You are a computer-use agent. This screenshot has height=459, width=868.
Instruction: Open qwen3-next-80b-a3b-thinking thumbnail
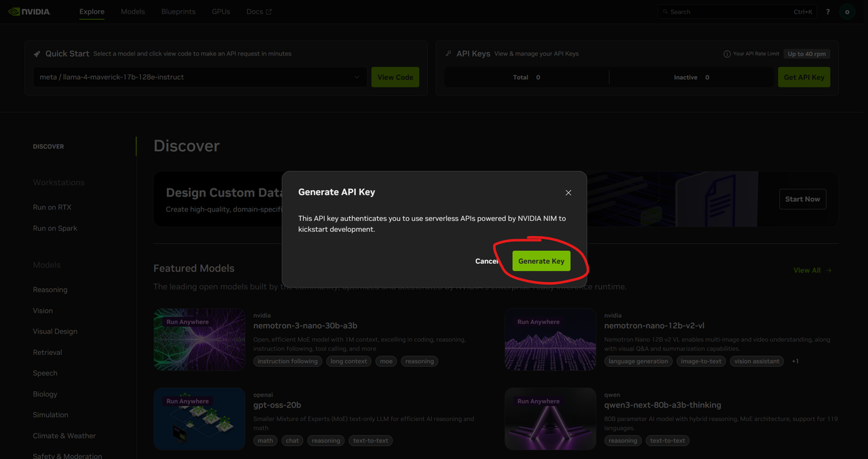click(x=551, y=419)
